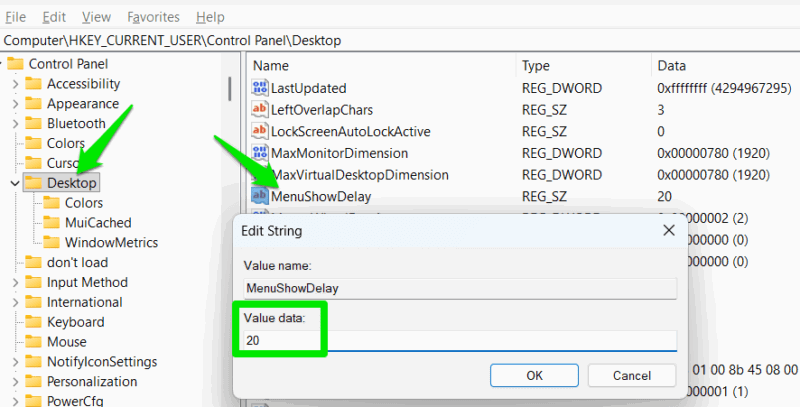Viewport: 800px width, 407px height.
Task: Expand the Personalization key
Action: click(x=15, y=381)
